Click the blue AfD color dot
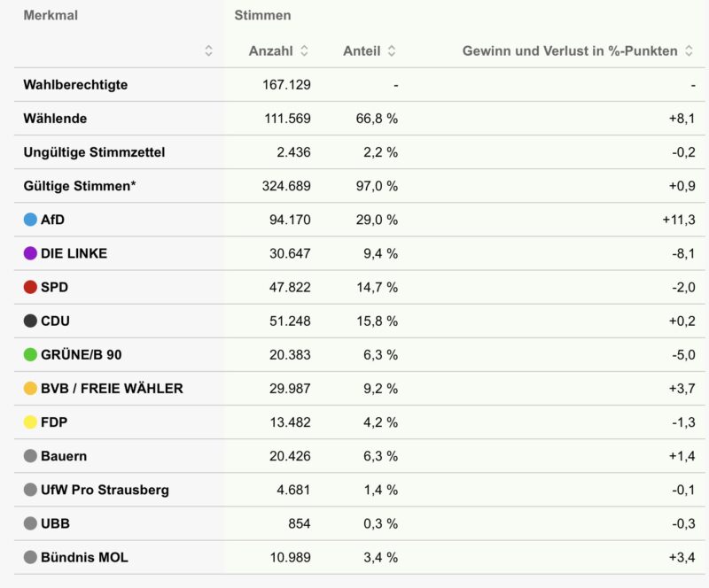This screenshot has width=709, height=588. 30,220
